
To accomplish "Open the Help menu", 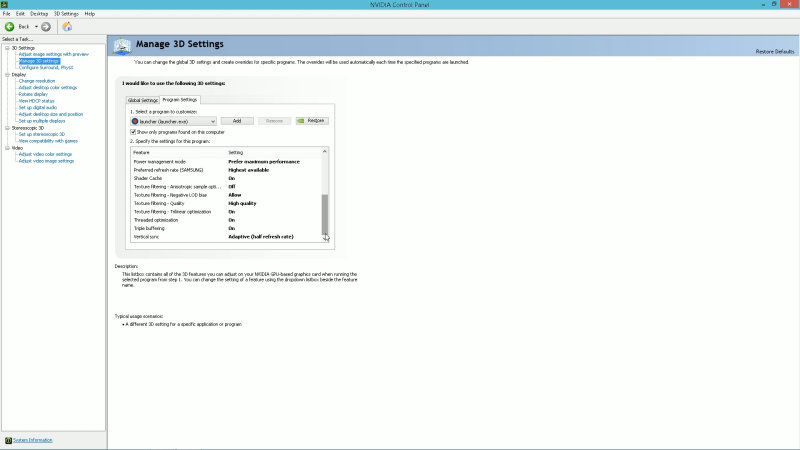I will (x=90, y=14).
